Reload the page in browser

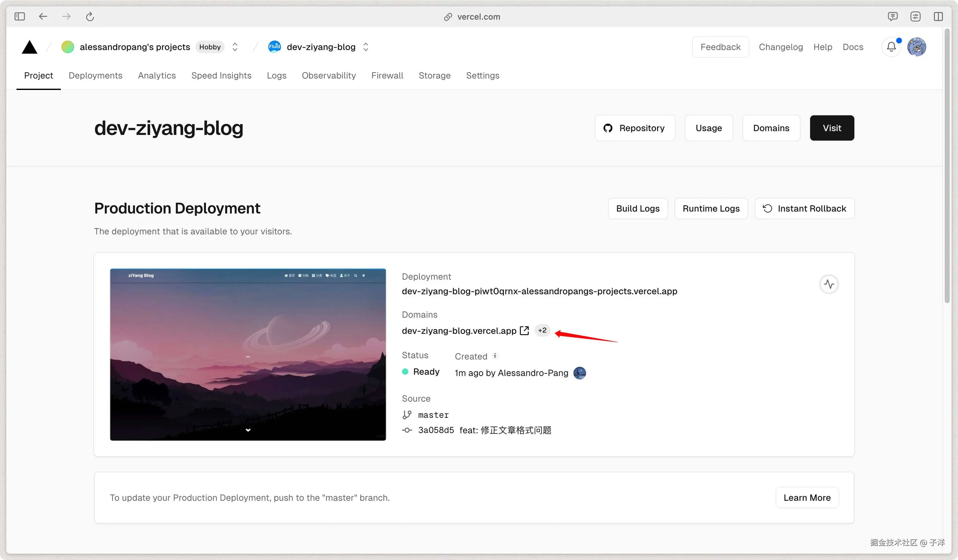[x=90, y=16]
